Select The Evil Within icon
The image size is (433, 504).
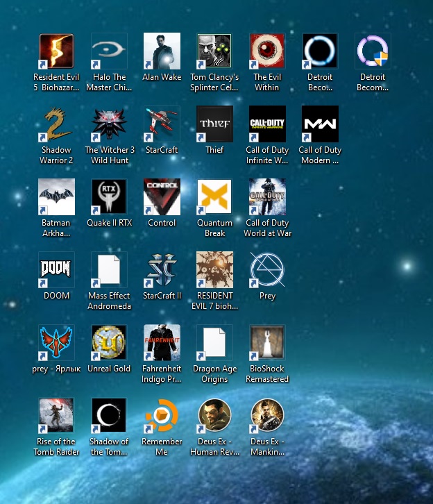(x=267, y=51)
